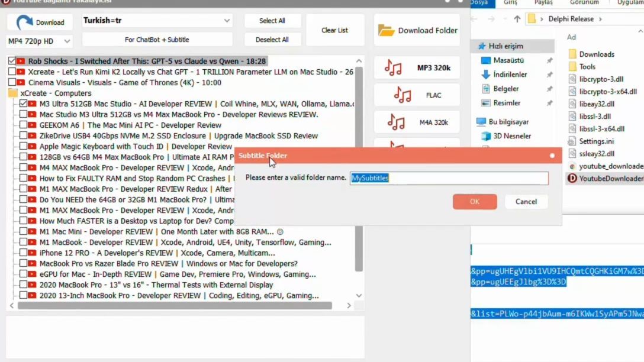Select the 2020 MacBook Pro Thermal Tests row

pyautogui.click(x=156, y=285)
